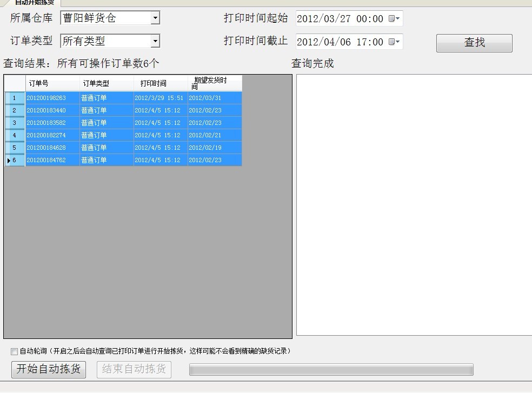Sort by 订单类型 column header
This screenshot has width=532, height=393.
pos(107,83)
